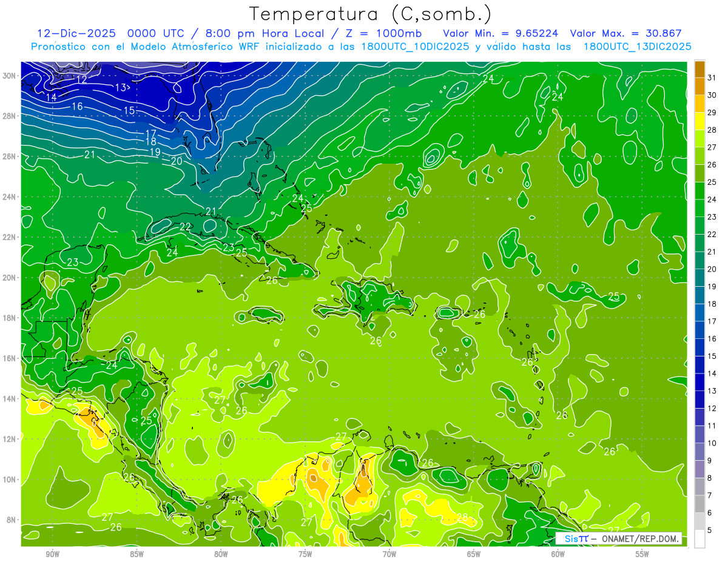Click the gray legend swatch between 6 and 7

(699, 504)
